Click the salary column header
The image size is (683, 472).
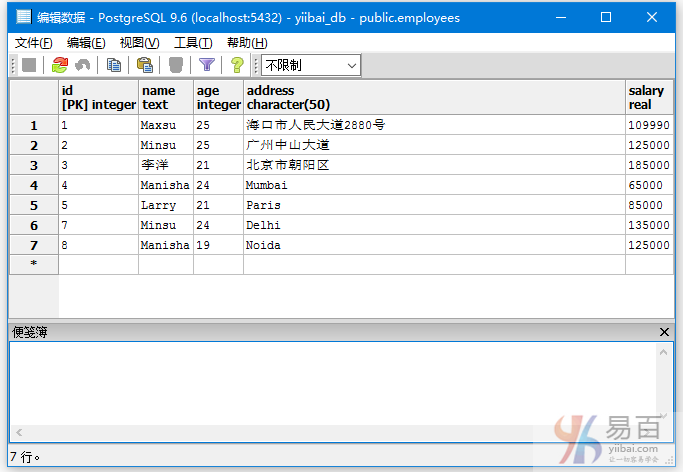[649, 97]
